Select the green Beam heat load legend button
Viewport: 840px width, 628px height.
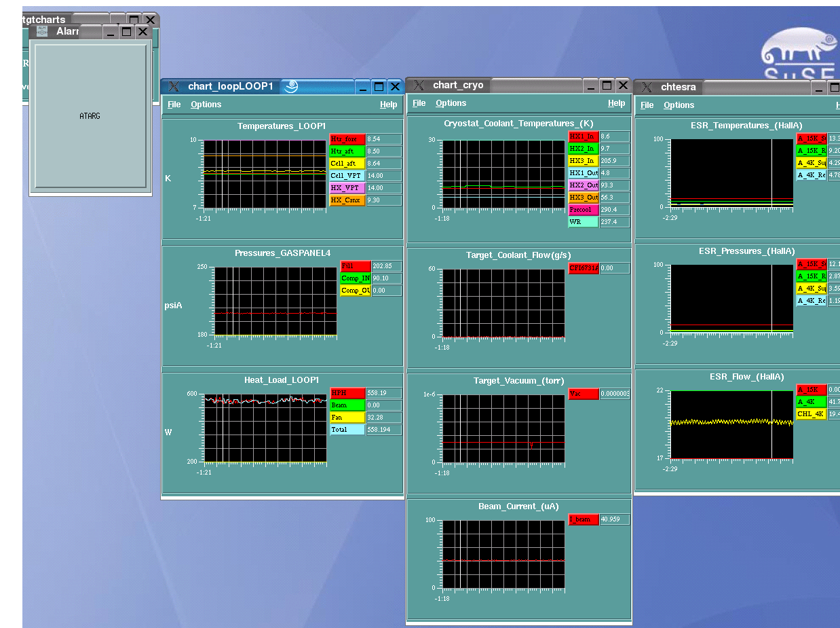click(x=347, y=405)
